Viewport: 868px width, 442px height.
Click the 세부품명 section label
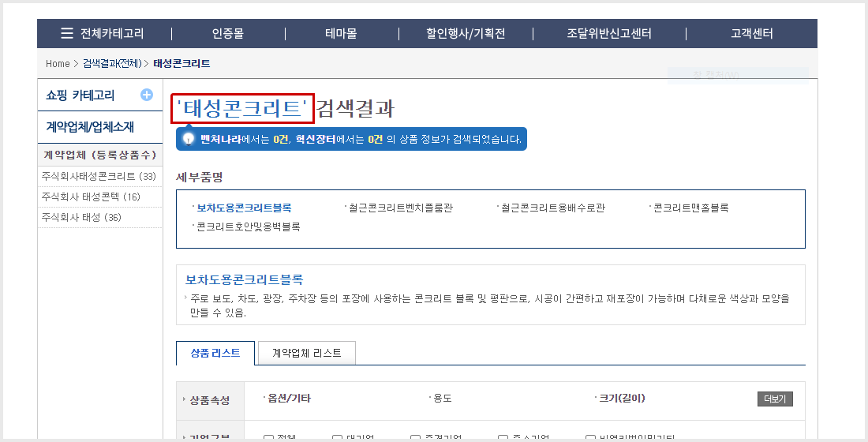[199, 178]
